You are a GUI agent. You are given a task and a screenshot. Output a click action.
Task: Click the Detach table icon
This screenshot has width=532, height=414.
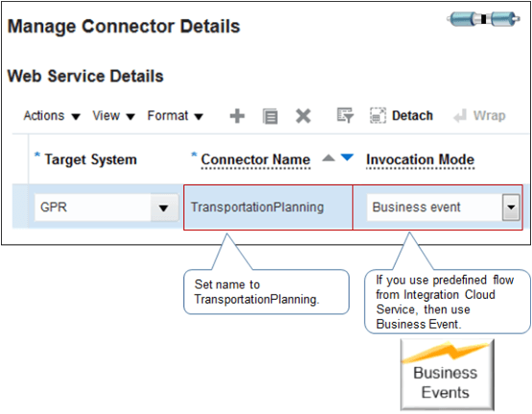(x=377, y=115)
